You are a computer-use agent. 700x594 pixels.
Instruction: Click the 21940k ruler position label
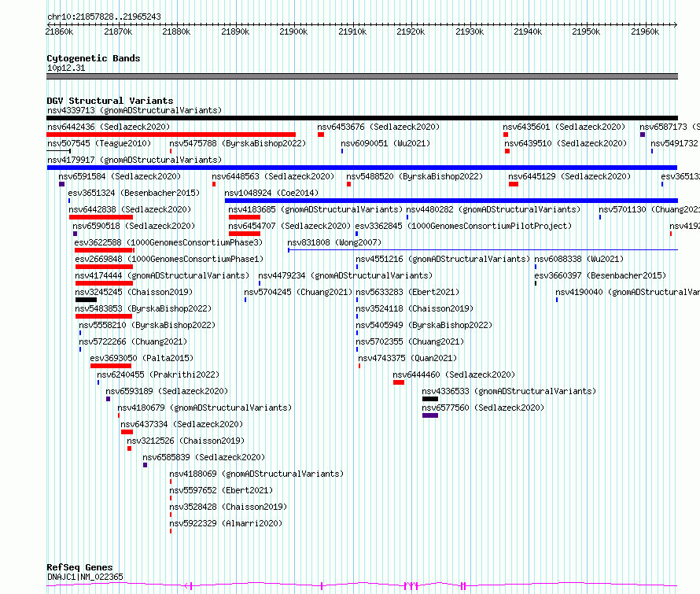[528, 31]
